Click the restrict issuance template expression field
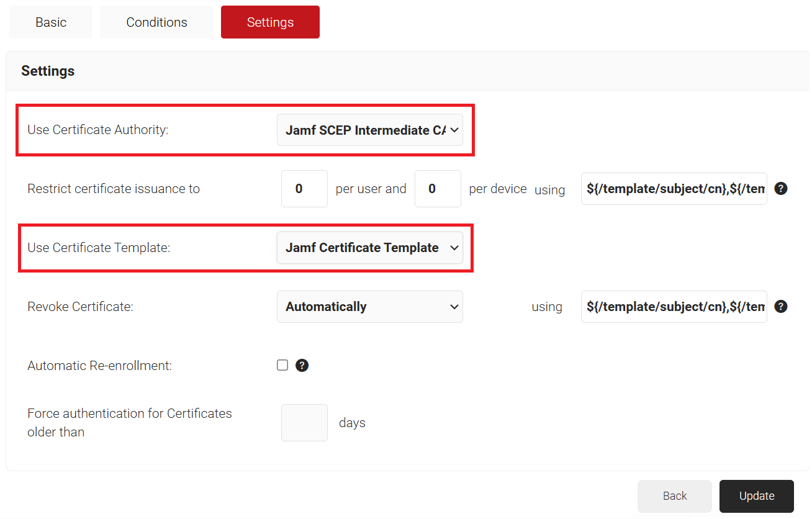The width and height of the screenshot is (812, 519). (674, 189)
